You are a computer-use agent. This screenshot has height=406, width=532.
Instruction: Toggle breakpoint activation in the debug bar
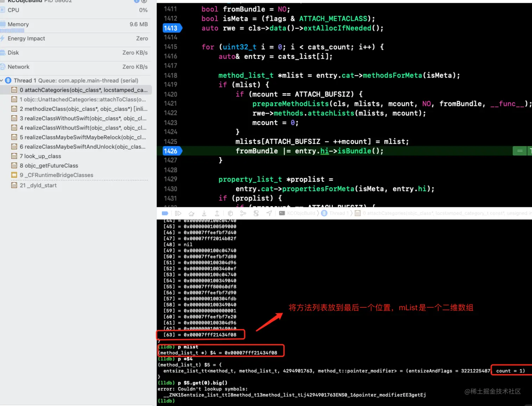click(165, 213)
